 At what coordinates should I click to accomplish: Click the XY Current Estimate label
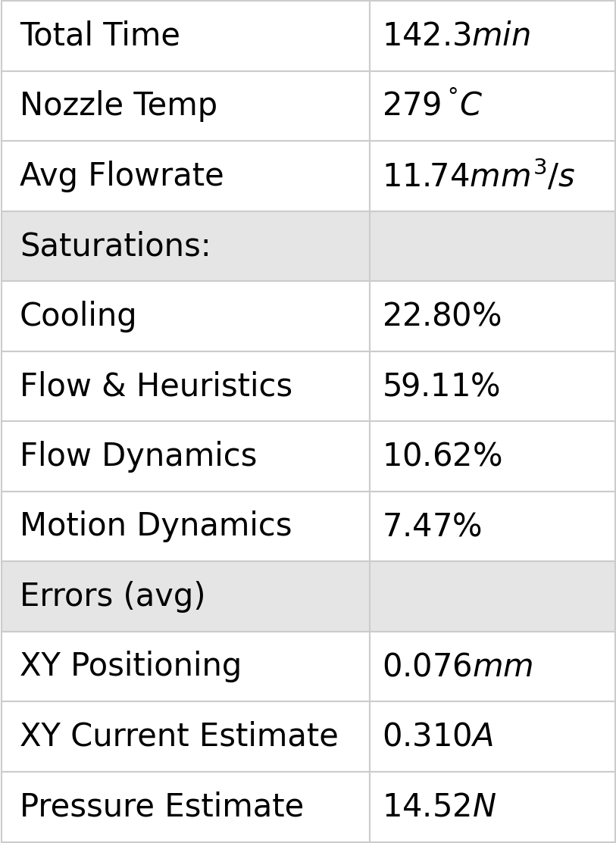coord(179,736)
